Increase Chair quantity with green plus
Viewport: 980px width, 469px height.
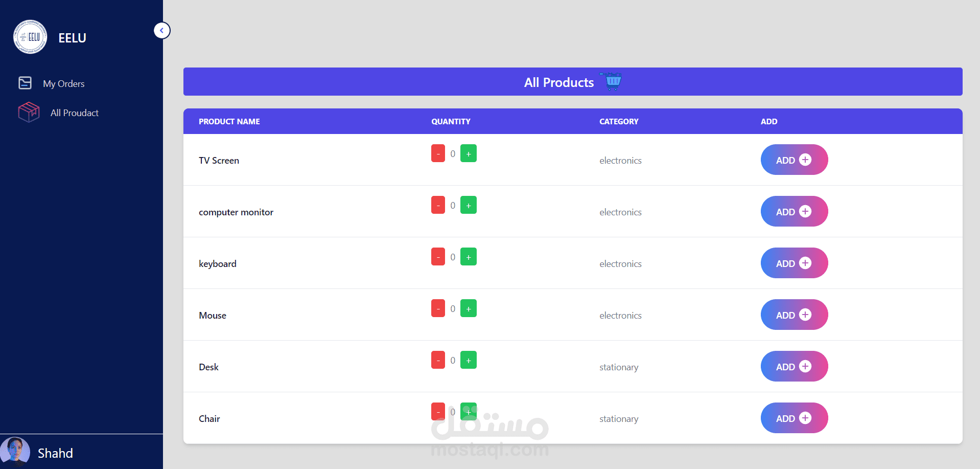[x=468, y=412]
